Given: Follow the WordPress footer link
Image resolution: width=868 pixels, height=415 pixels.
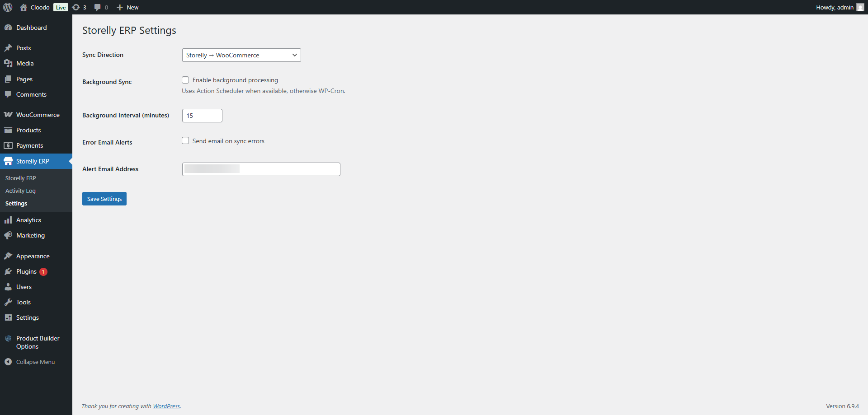Looking at the screenshot, I should 166,406.
